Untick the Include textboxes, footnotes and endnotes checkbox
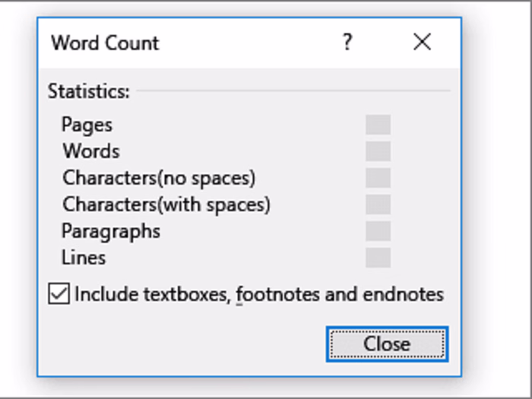Viewport: 532px width, 399px height. click(58, 294)
